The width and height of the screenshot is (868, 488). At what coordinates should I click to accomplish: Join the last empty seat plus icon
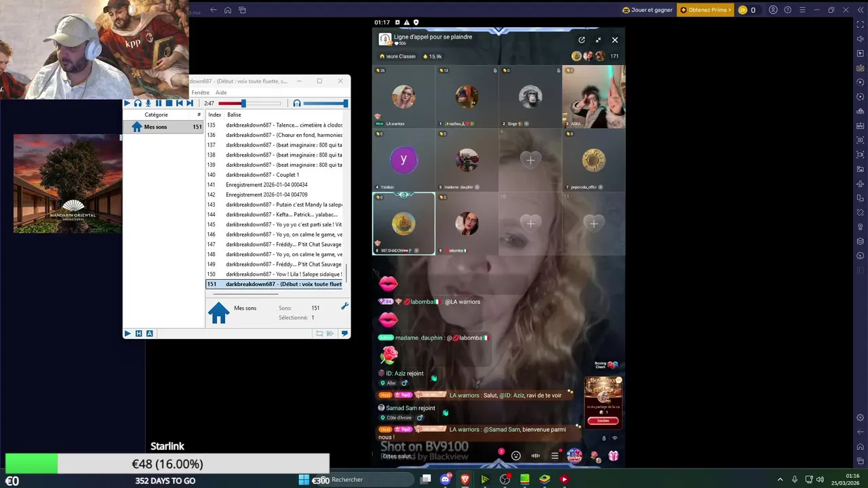[x=594, y=223]
